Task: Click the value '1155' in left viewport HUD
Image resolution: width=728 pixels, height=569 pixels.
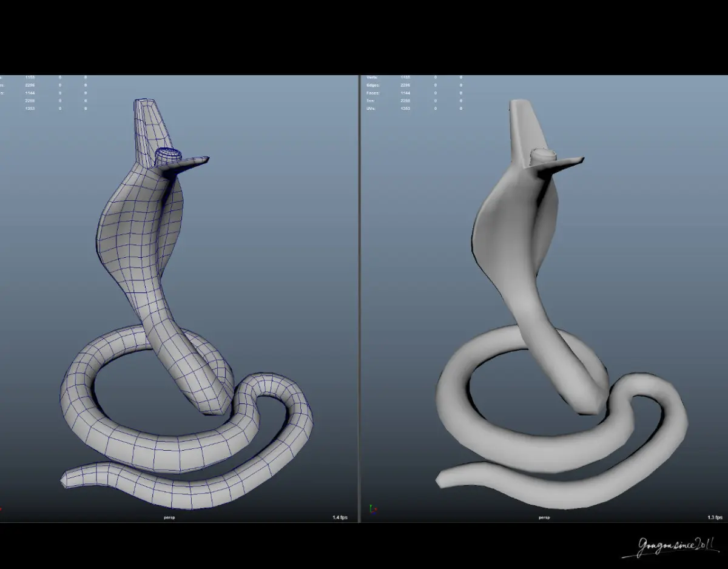Action: (x=30, y=78)
